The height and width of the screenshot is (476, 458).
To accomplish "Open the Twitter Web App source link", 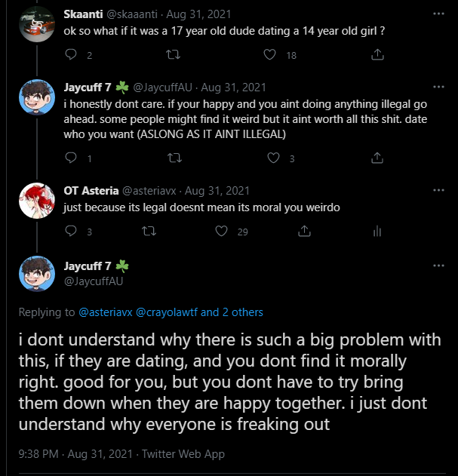I will [184, 454].
